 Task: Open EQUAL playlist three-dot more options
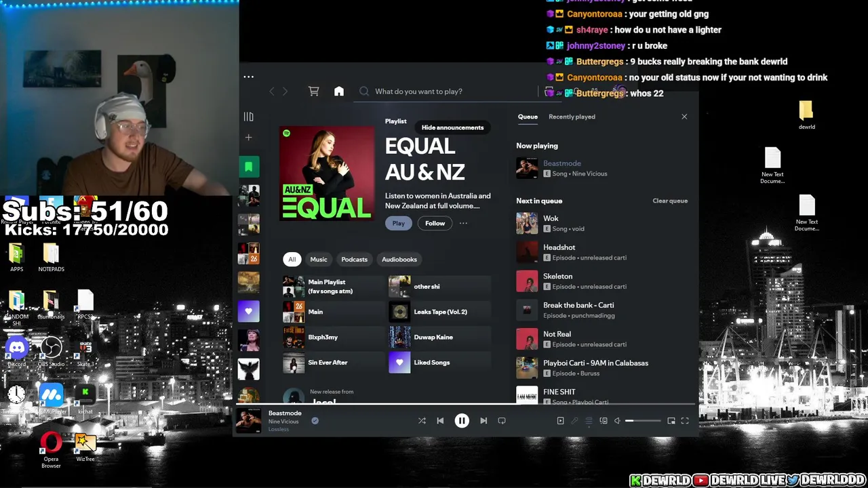pos(463,223)
